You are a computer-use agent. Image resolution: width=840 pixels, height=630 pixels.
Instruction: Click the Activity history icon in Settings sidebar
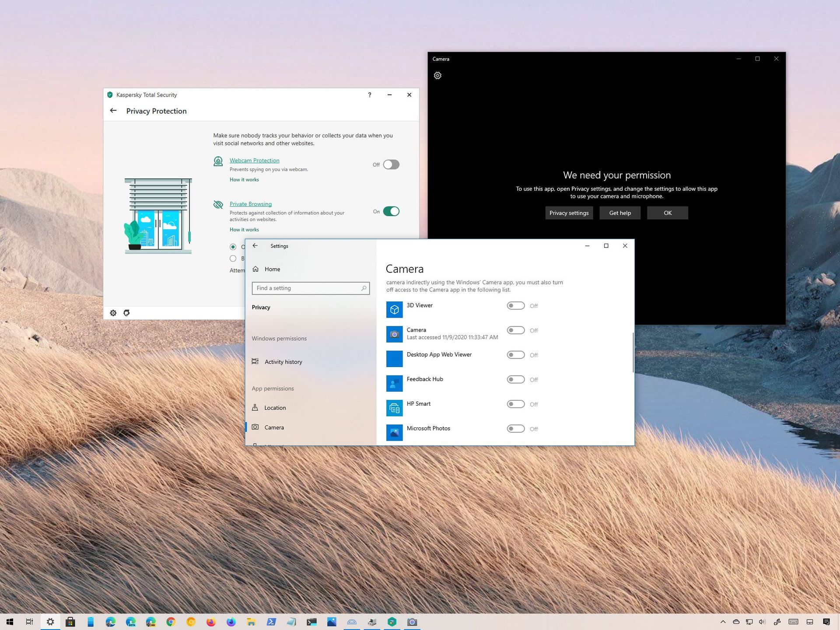click(255, 361)
